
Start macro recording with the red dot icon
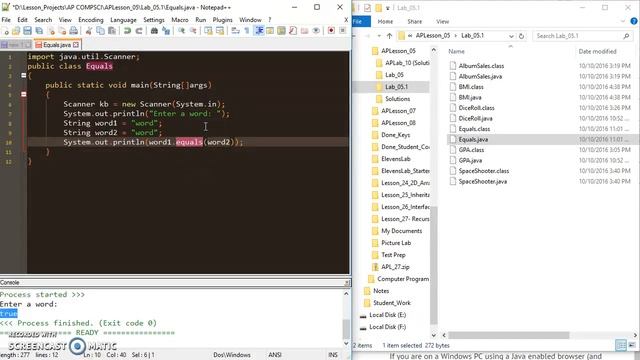[x=331, y=31]
